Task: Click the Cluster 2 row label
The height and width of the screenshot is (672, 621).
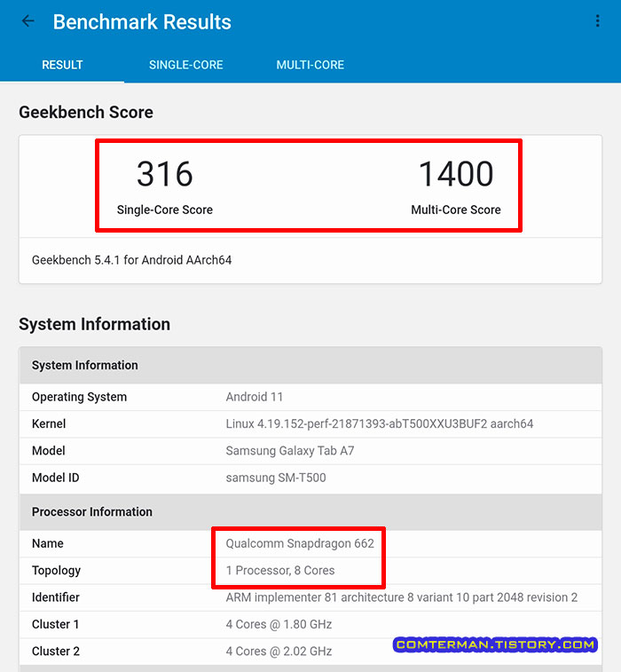Action: (x=56, y=652)
